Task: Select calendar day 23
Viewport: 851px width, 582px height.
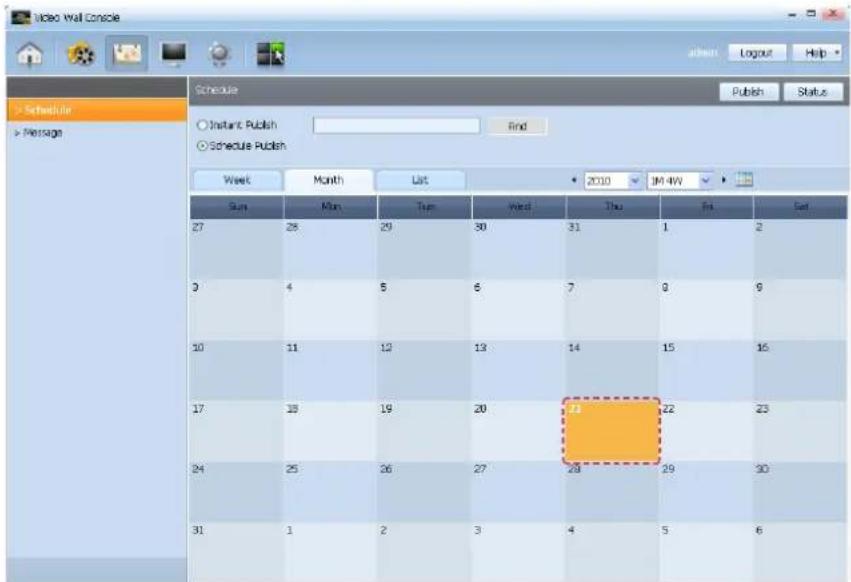Action: click(800, 432)
